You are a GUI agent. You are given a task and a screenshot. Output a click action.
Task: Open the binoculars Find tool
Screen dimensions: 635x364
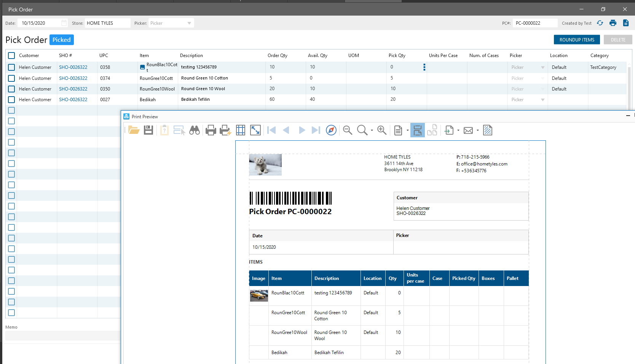(195, 130)
